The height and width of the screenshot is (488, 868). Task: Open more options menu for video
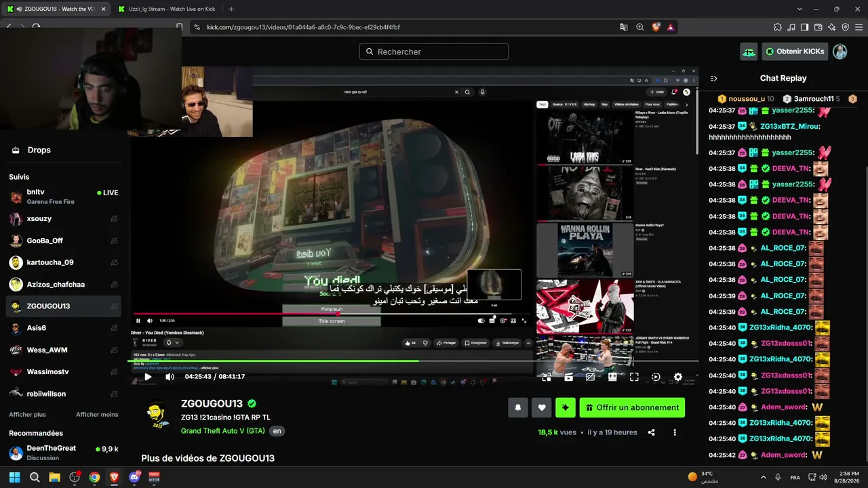[675, 432]
